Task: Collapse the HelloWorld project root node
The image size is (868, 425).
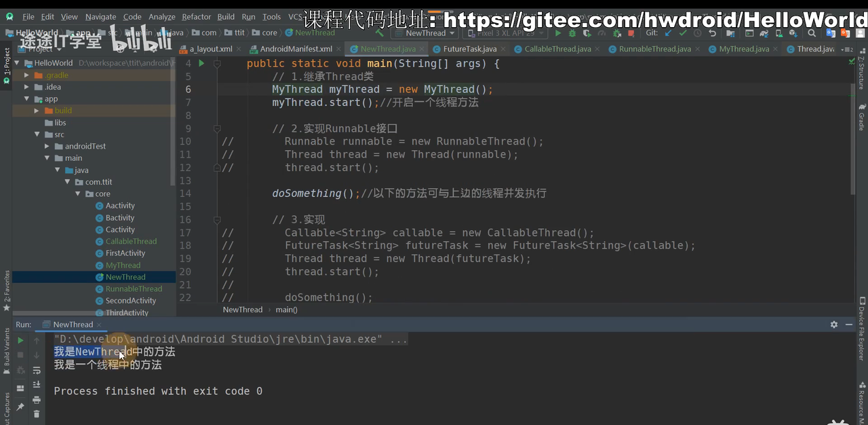Action: pyautogui.click(x=17, y=63)
